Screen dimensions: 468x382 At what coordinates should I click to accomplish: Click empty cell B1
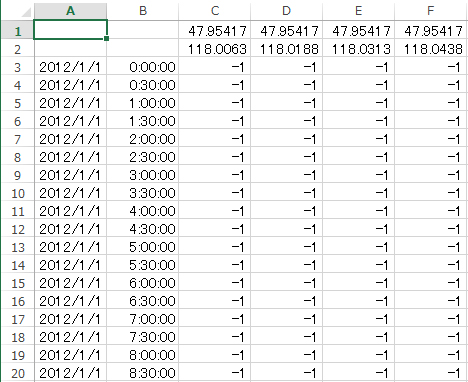tap(143, 31)
